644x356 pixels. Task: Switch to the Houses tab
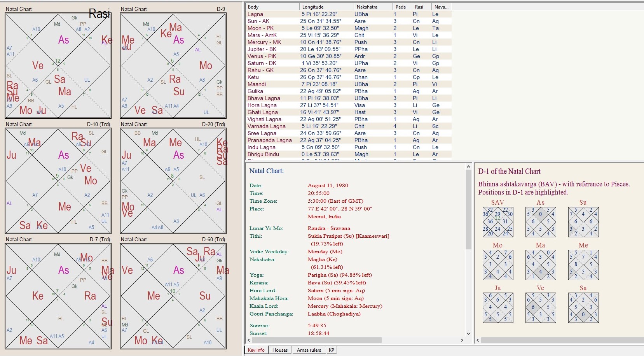click(280, 350)
